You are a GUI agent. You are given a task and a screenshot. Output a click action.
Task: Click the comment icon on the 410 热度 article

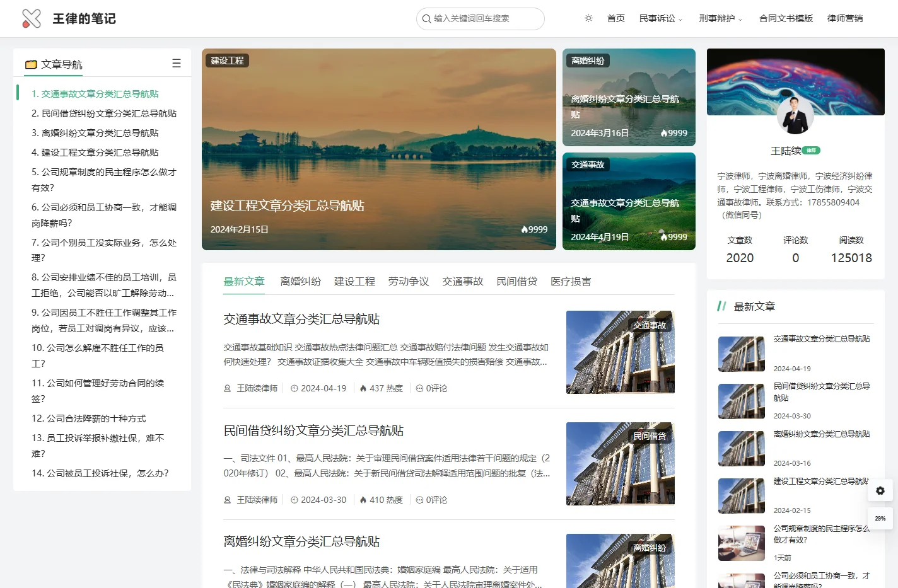pos(419,500)
